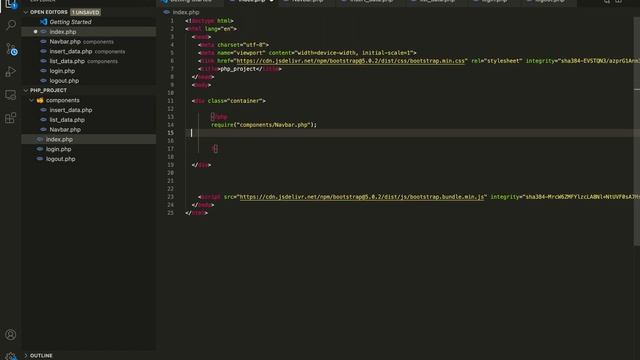Select insert_data.php in Open Editors list
Screen dimensions: 640x360
coord(71,51)
